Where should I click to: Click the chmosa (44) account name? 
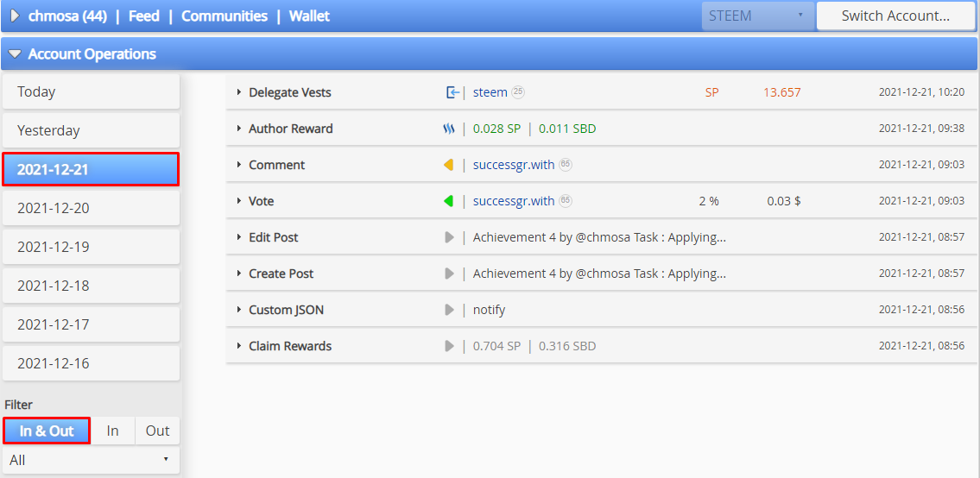(68, 16)
